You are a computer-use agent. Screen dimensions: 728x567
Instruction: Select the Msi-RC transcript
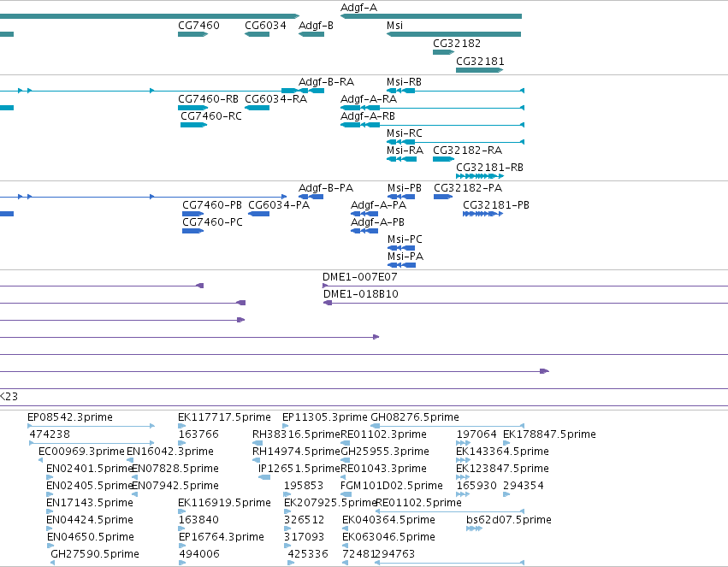455,142
